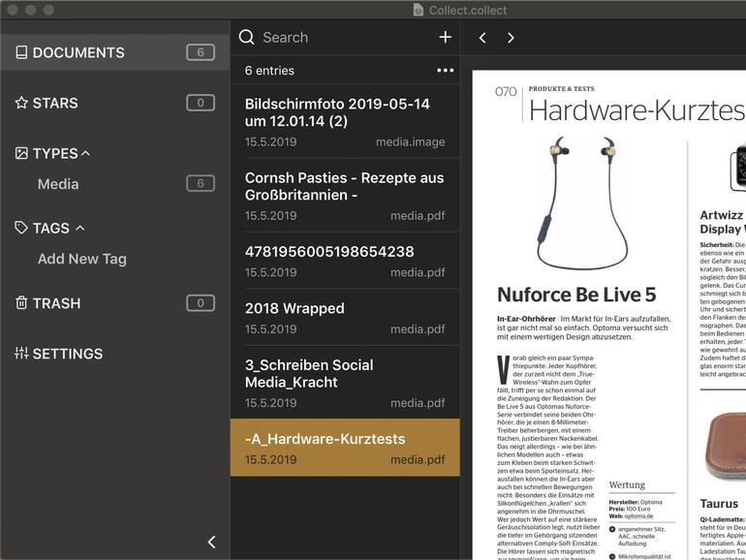Viewport: 746px width, 560px height.
Task: Open Settings in the sidebar
Action: 114,354
